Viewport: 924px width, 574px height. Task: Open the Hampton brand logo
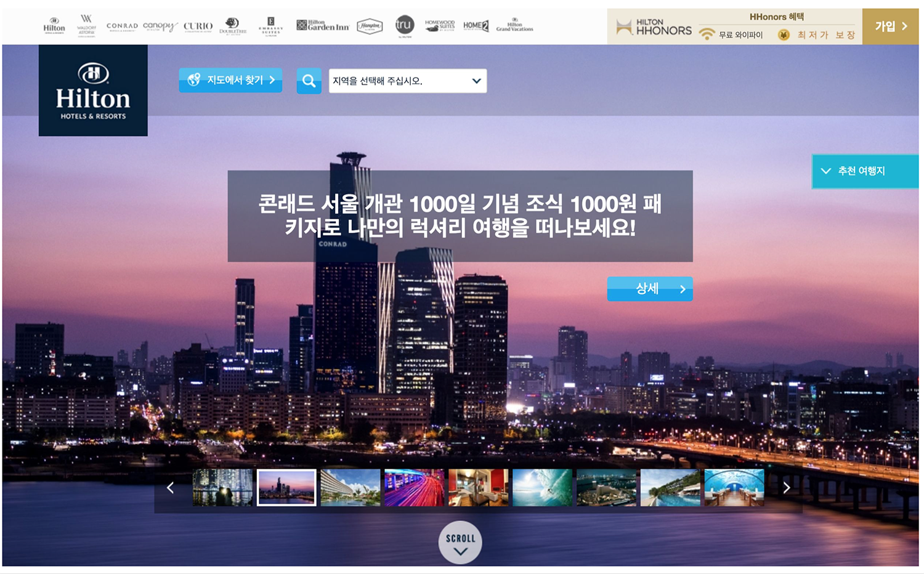[370, 26]
